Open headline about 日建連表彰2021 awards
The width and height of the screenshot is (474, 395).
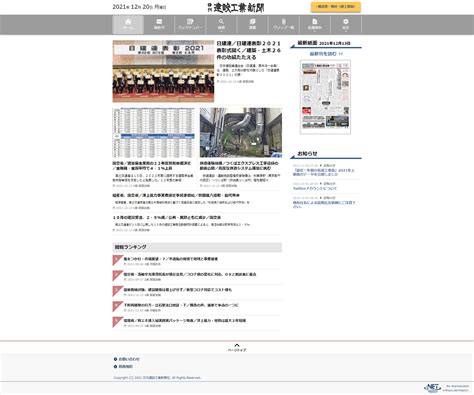click(x=249, y=50)
